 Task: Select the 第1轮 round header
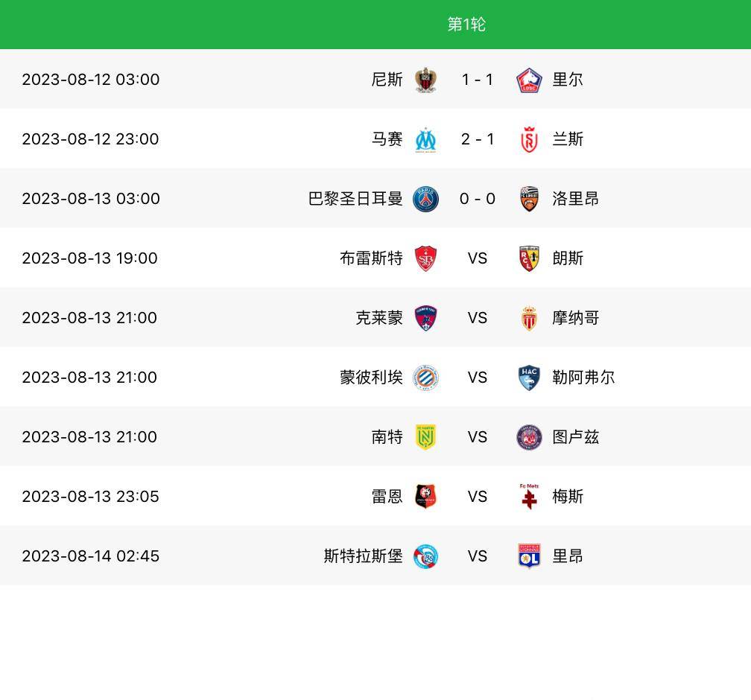click(466, 25)
